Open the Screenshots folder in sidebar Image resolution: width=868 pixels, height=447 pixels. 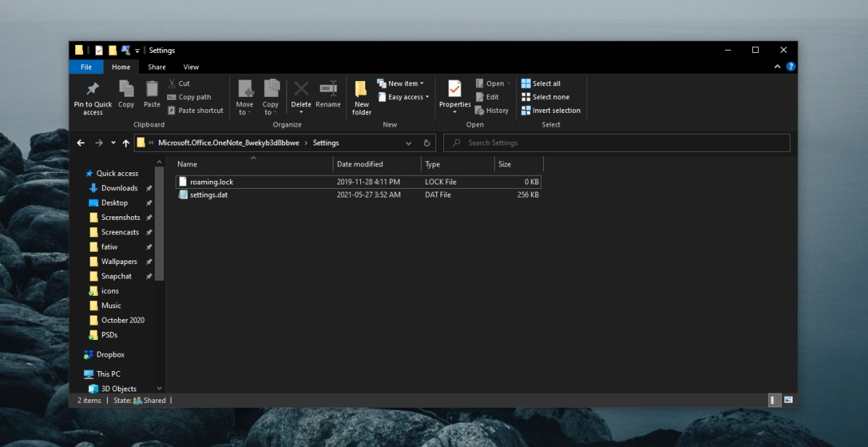(120, 218)
